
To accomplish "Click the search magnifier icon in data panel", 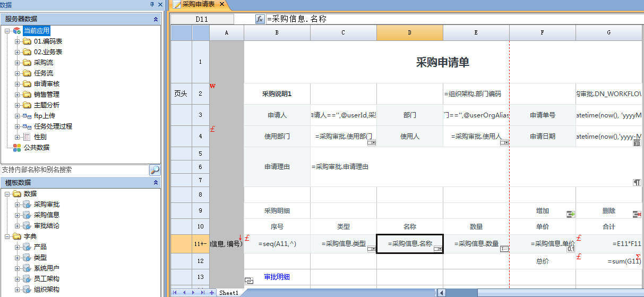I will 154,170.
